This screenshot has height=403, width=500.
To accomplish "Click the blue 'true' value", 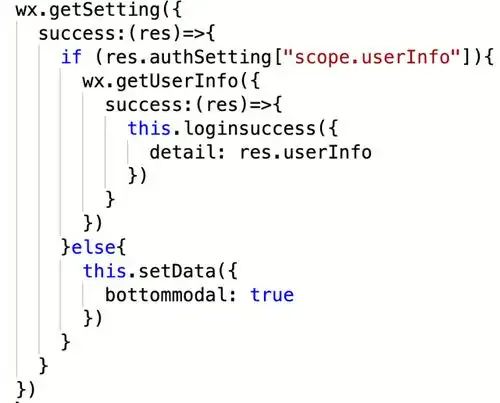I will pyautogui.click(x=272, y=295).
